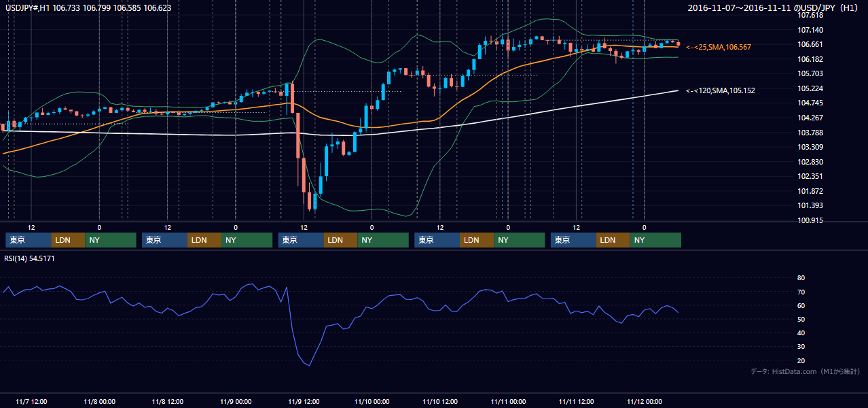Click RSI scale level 50
The width and height of the screenshot is (868, 408).
tap(801, 319)
